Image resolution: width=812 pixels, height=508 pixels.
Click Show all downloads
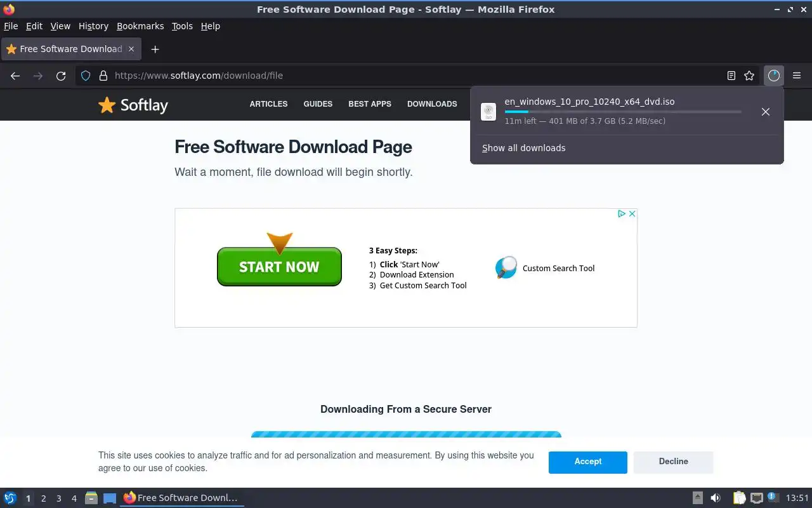(x=523, y=148)
